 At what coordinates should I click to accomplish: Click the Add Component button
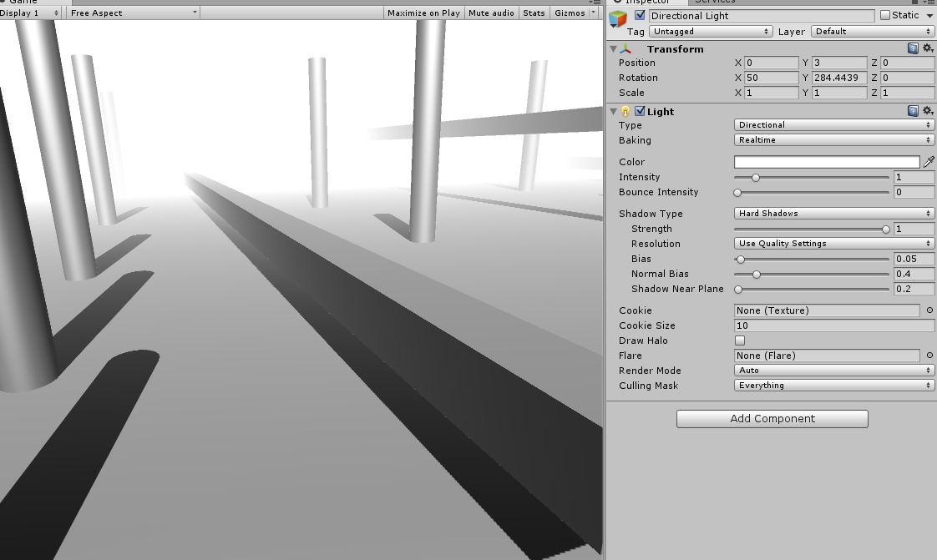click(x=772, y=418)
